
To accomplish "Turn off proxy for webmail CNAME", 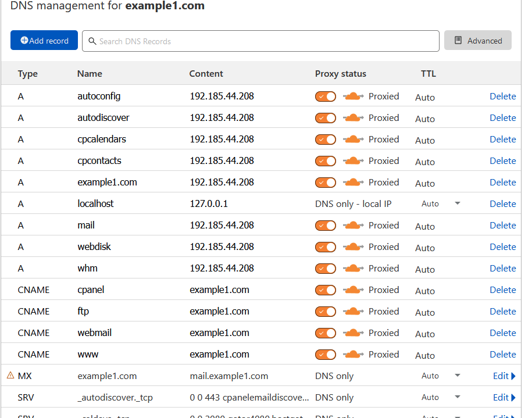I will (x=326, y=333).
